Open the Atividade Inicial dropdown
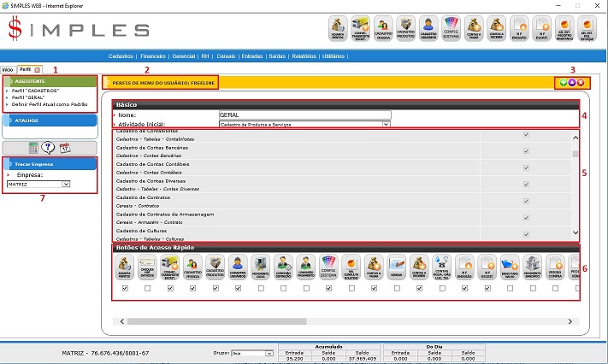The image size is (608, 364). click(x=386, y=124)
